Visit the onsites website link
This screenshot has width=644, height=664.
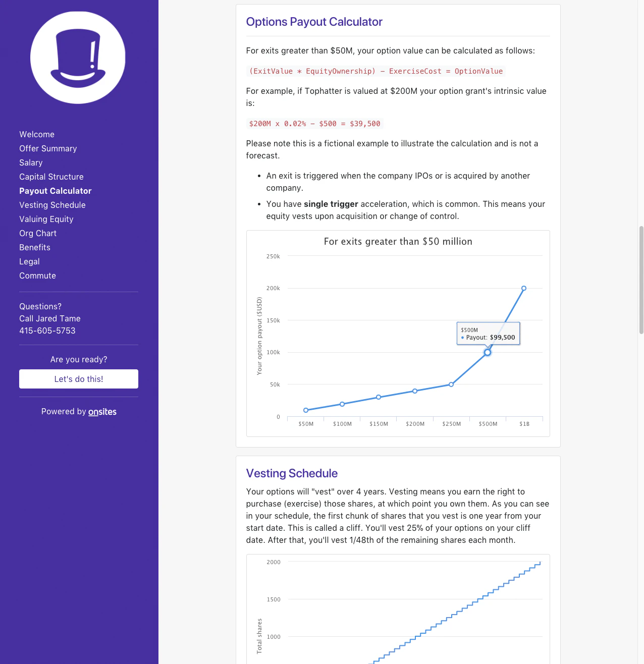102,412
